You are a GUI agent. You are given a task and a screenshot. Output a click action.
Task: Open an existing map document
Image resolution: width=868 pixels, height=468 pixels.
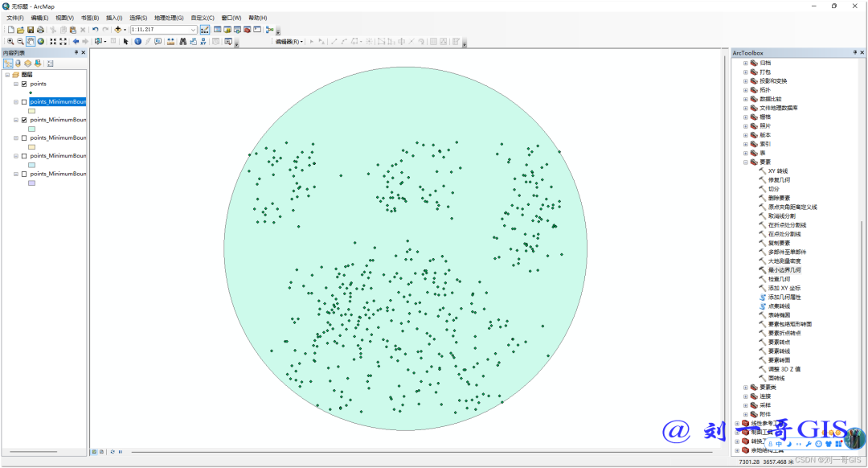(20, 30)
